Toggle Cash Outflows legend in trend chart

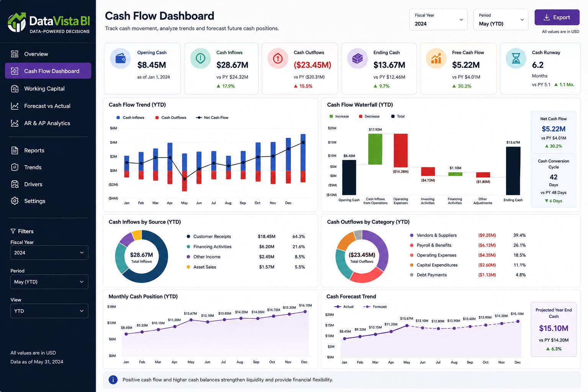pyautogui.click(x=171, y=118)
